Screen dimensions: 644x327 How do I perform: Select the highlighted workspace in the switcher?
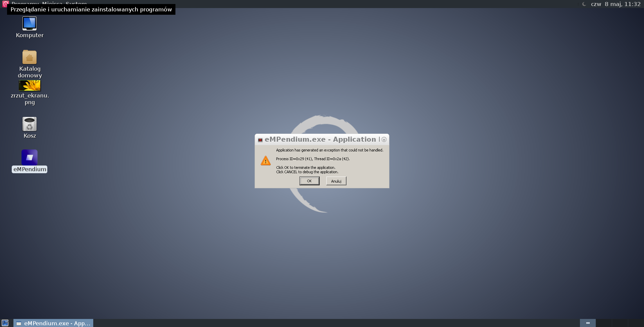[x=588, y=323]
